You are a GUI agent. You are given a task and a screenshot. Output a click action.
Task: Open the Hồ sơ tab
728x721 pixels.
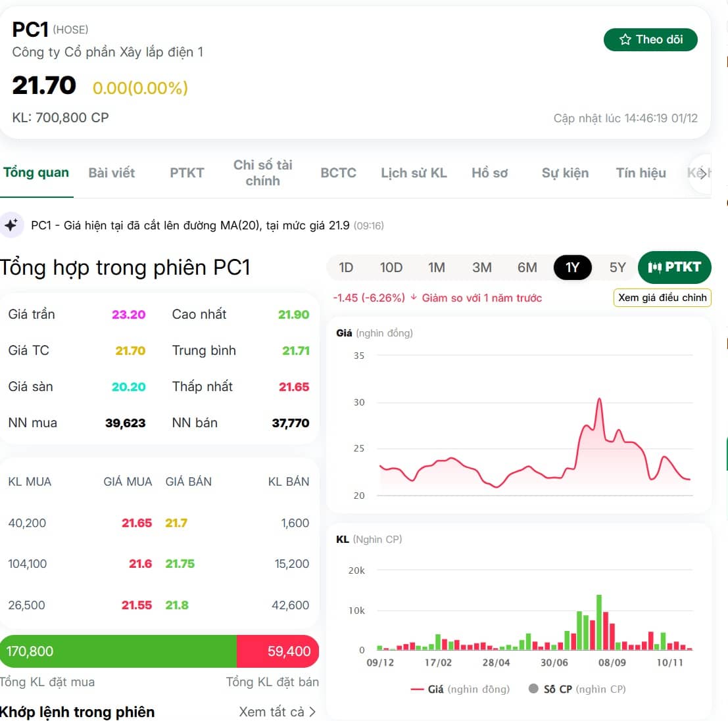489,173
